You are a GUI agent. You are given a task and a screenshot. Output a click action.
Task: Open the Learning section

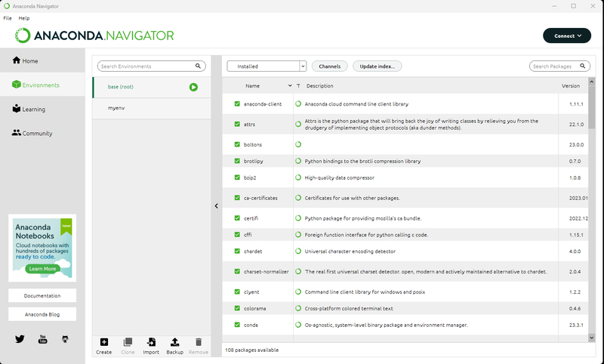click(x=42, y=109)
